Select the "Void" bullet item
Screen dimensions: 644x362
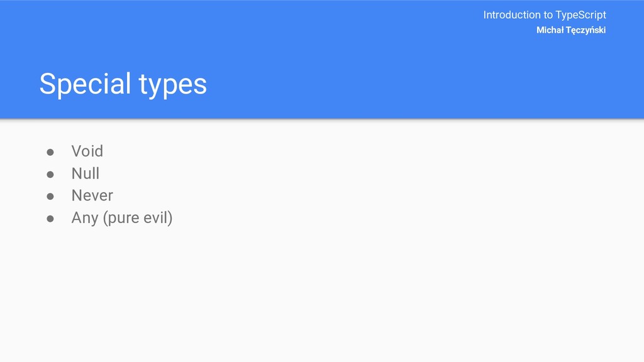tap(87, 151)
